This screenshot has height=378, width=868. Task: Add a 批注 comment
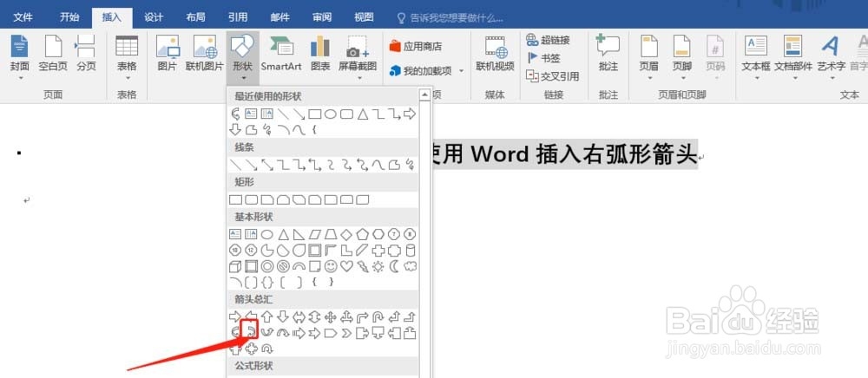pyautogui.click(x=608, y=54)
